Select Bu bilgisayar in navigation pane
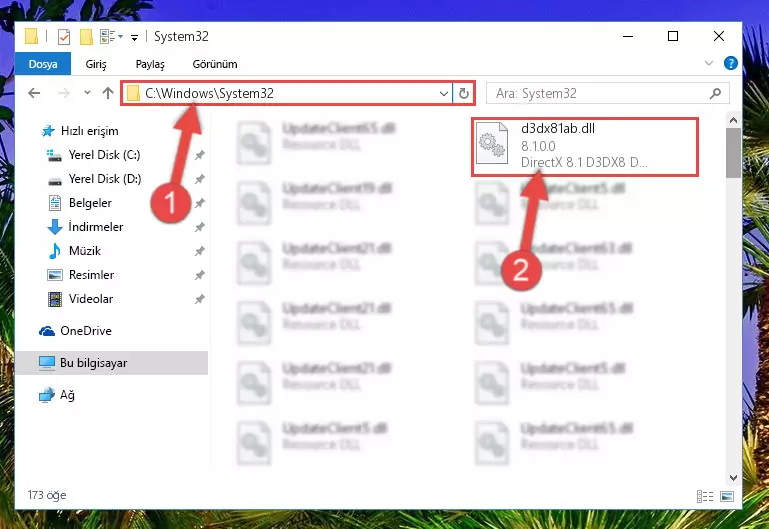This screenshot has width=769, height=529. [x=111, y=363]
